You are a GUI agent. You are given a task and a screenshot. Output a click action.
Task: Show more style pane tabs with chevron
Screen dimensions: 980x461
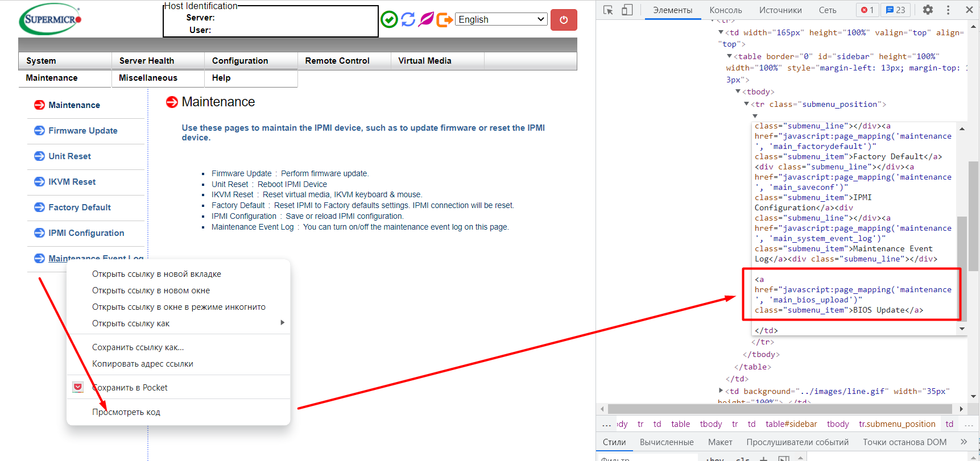click(x=964, y=442)
